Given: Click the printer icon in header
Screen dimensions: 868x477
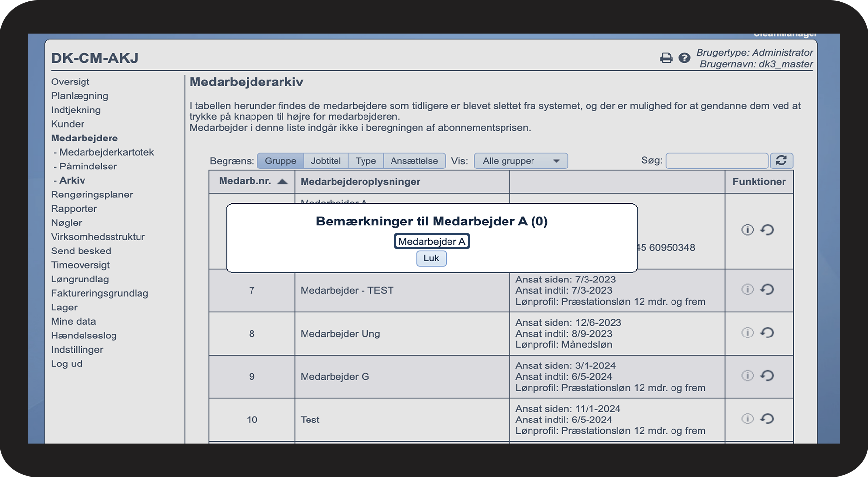Looking at the screenshot, I should [666, 58].
